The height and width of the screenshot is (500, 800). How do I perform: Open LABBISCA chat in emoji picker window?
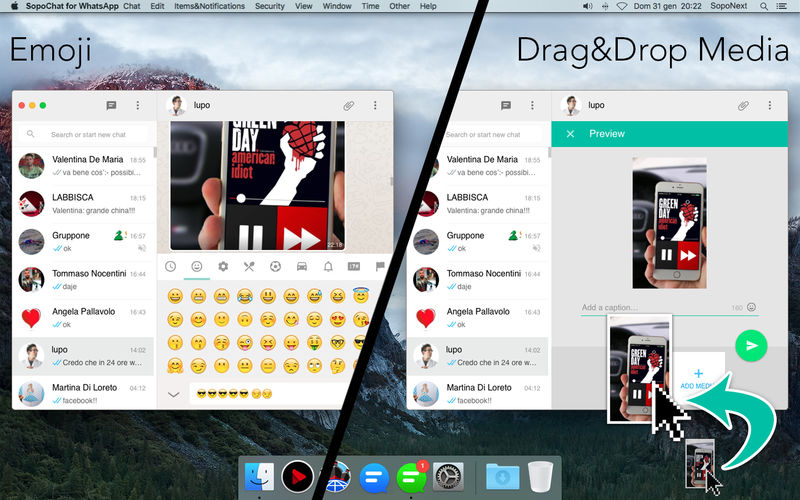point(83,204)
